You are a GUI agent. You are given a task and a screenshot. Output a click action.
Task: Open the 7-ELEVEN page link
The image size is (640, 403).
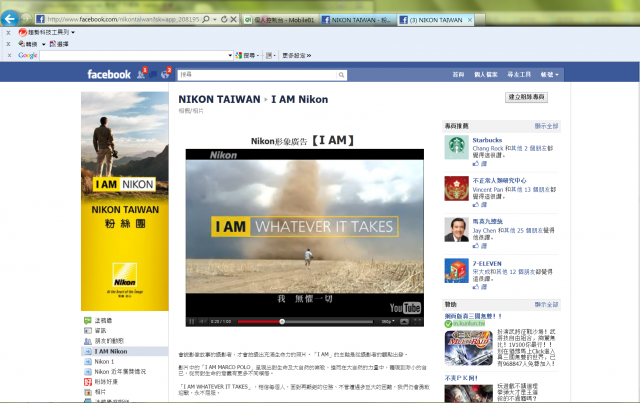click(x=487, y=264)
